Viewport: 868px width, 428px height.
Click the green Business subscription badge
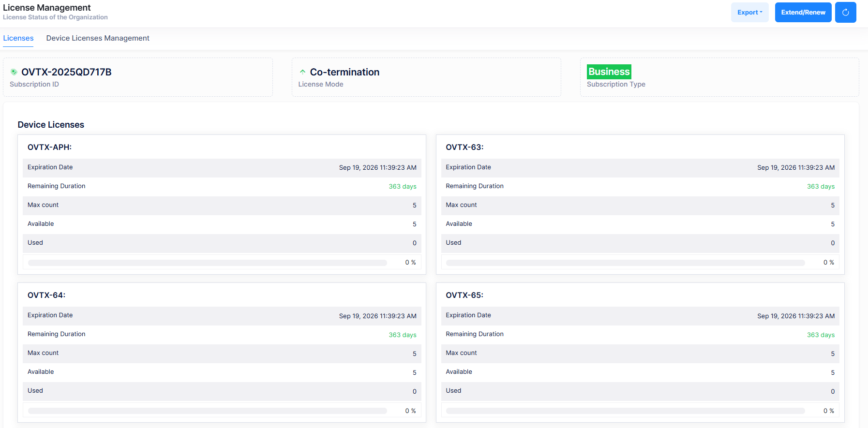(609, 72)
